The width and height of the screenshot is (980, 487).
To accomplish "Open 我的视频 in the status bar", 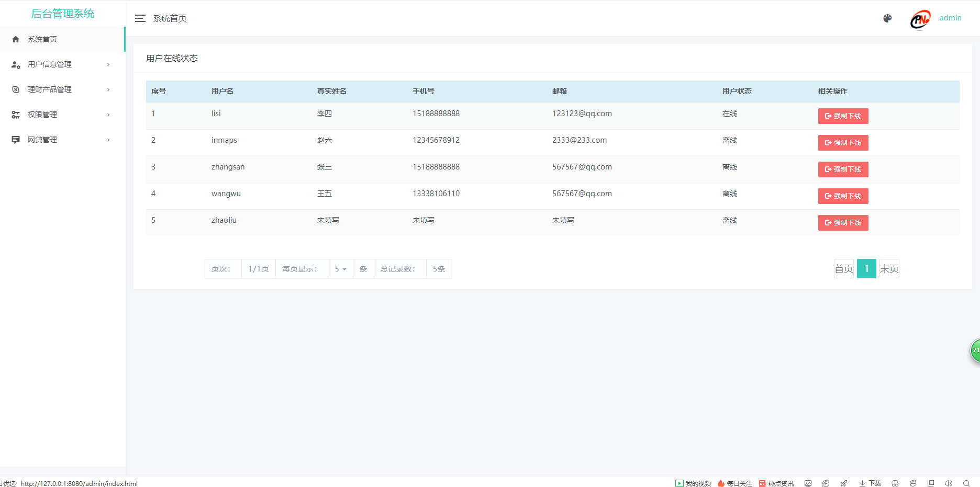I will pyautogui.click(x=693, y=483).
